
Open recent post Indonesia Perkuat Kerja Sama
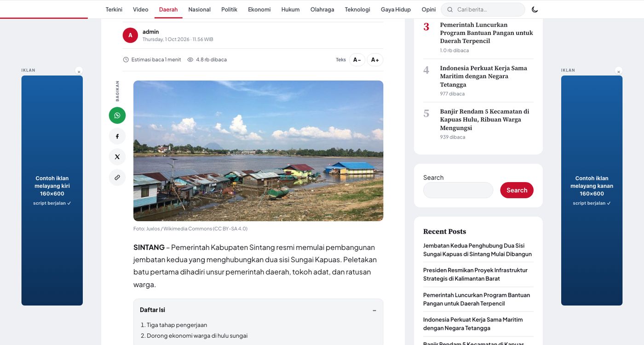point(473,324)
